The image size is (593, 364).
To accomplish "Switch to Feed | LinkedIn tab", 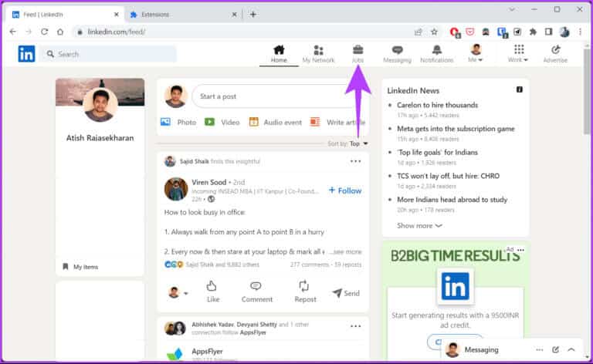I will point(65,15).
